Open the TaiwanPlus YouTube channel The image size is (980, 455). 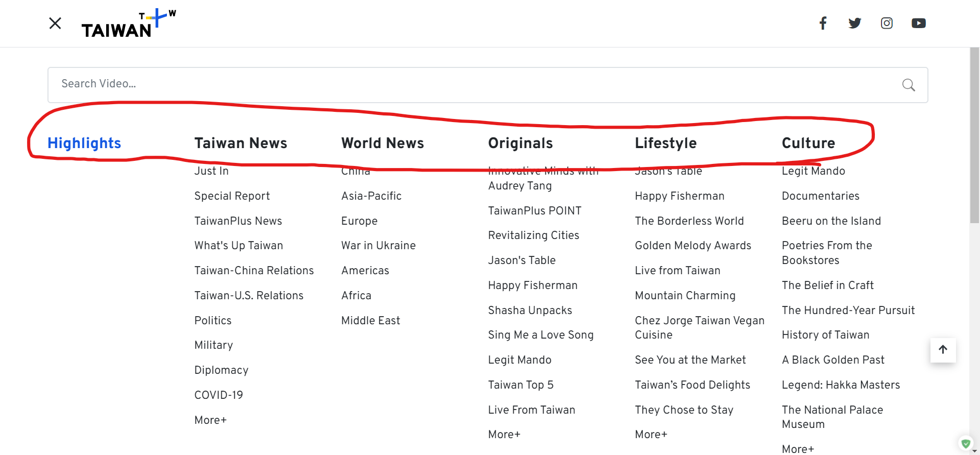(919, 23)
